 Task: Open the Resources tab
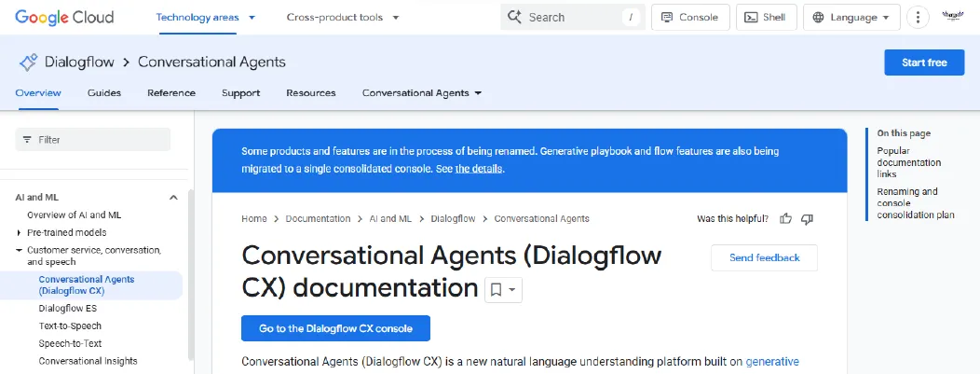click(x=310, y=92)
